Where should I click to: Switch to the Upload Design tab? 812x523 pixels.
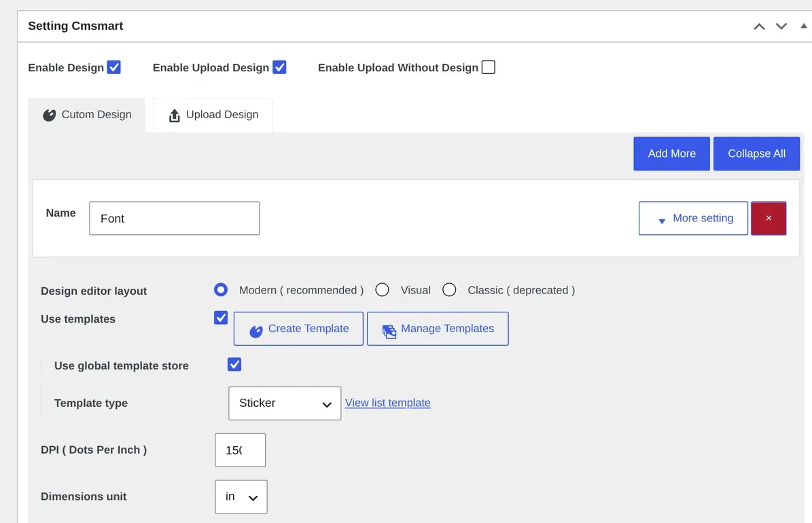213,115
